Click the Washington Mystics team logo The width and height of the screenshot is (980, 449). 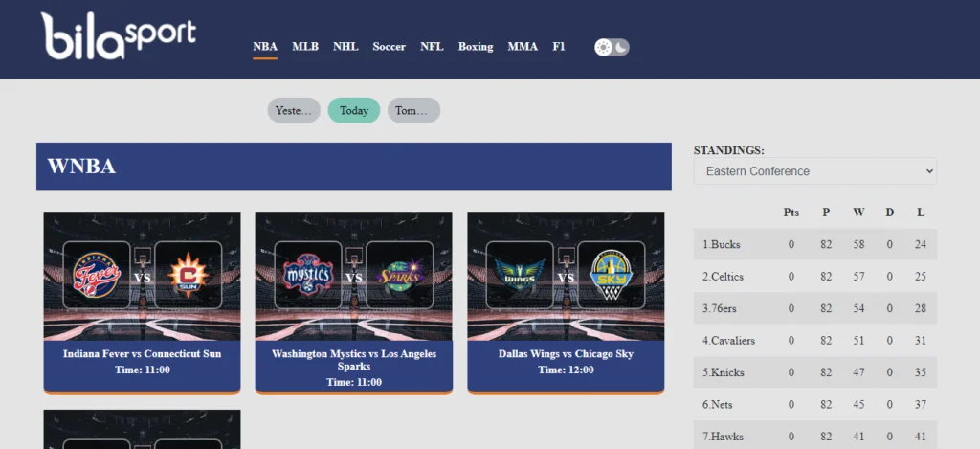[x=308, y=275]
